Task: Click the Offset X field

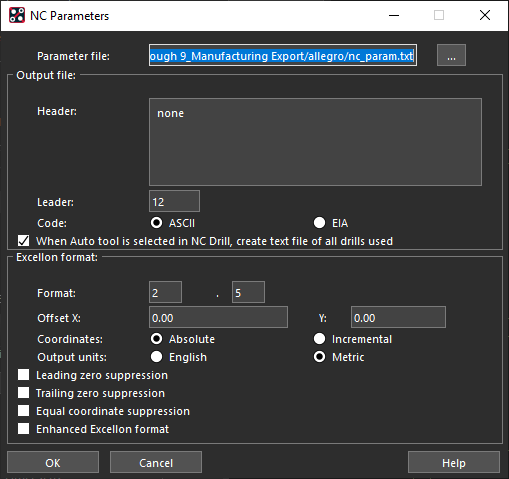Action: [218, 317]
